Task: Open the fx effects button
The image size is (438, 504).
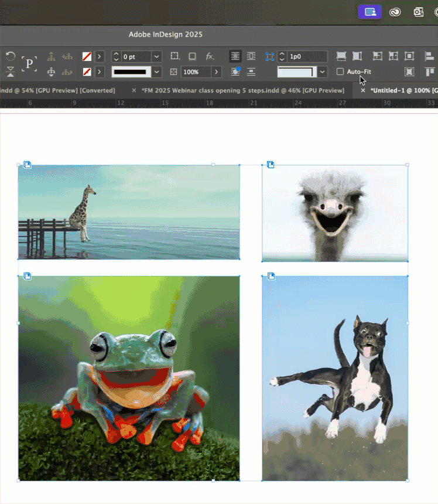Action: 210,57
